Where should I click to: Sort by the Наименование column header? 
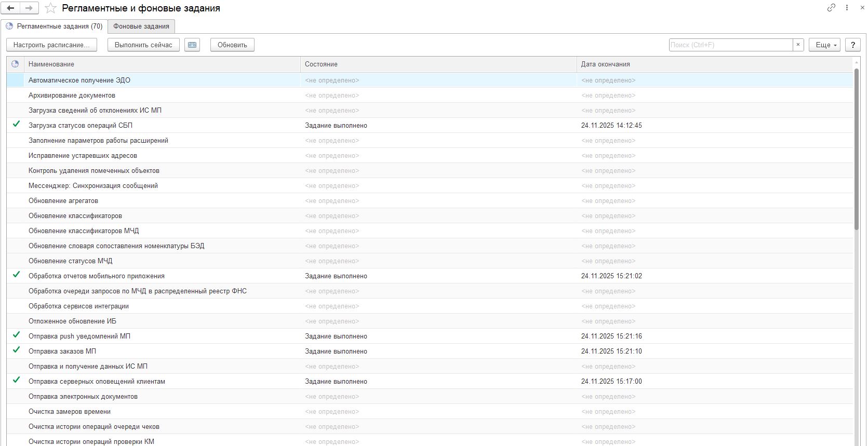coord(51,64)
